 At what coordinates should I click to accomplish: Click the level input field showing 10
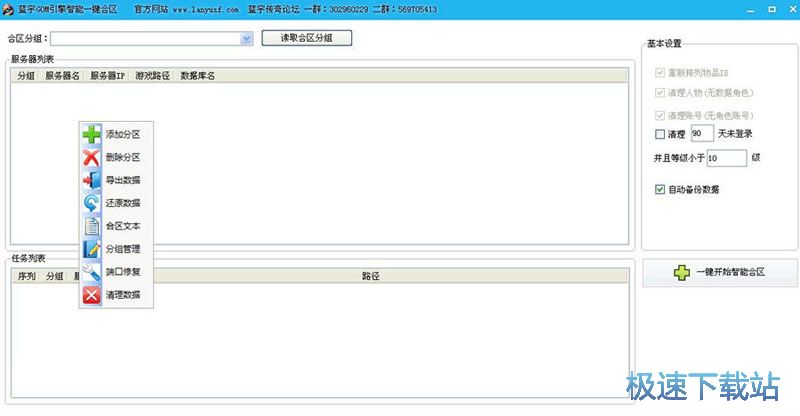tap(727, 158)
